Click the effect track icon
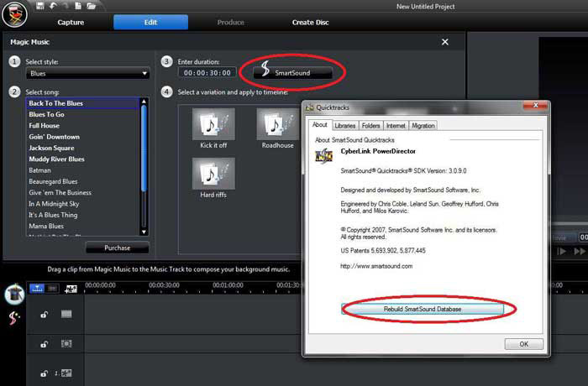The width and height of the screenshot is (588, 386). coord(66,343)
